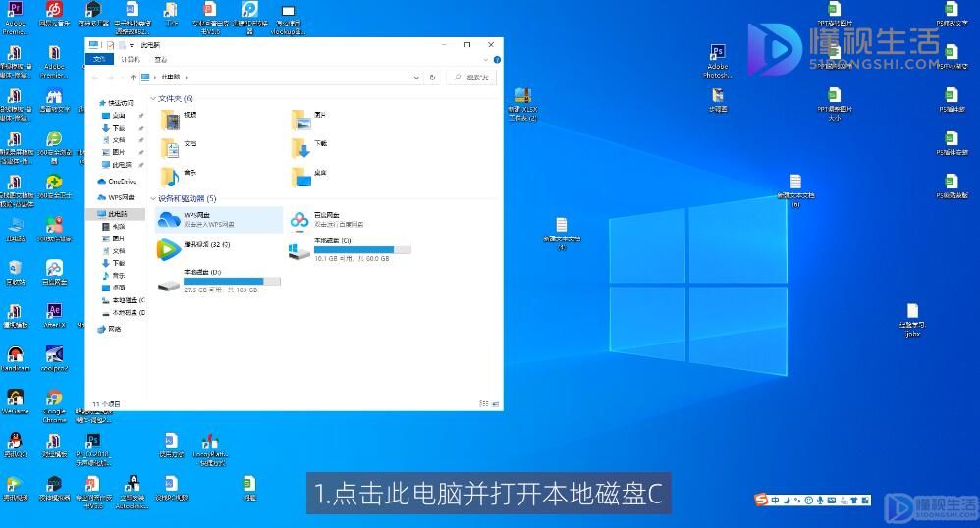Select the 此电脑 desktop icon
Screen dimensions: 980x528
click(x=15, y=231)
